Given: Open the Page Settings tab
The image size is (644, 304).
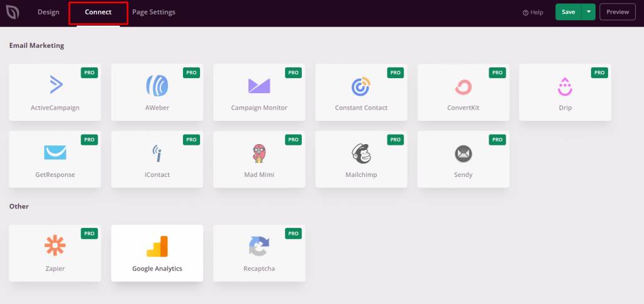Looking at the screenshot, I should [x=153, y=12].
